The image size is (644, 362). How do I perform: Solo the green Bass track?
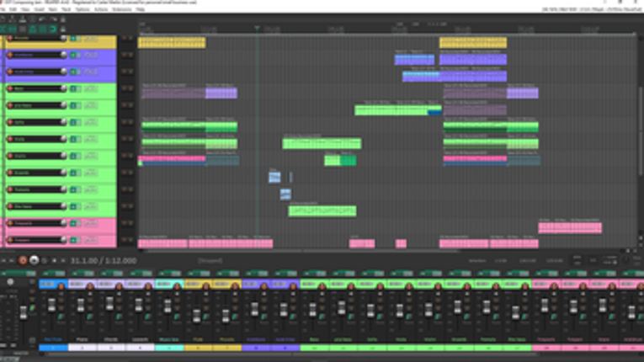[x=131, y=88]
